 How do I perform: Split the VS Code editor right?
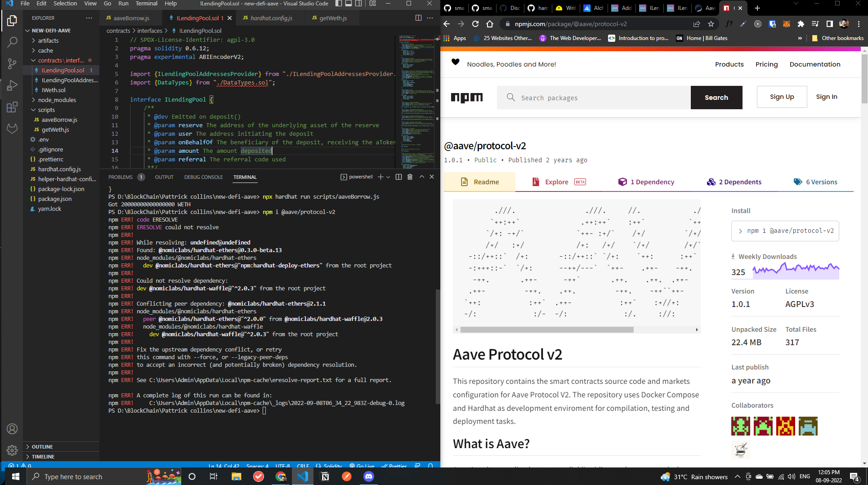418,18
